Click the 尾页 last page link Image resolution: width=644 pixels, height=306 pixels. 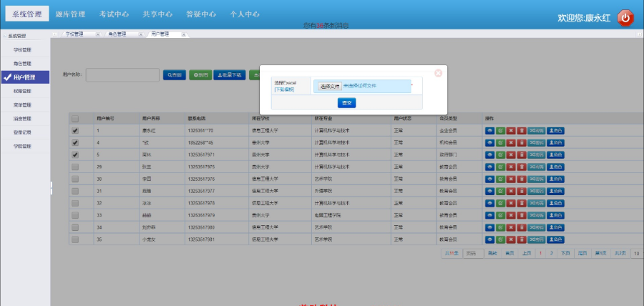pyautogui.click(x=582, y=254)
